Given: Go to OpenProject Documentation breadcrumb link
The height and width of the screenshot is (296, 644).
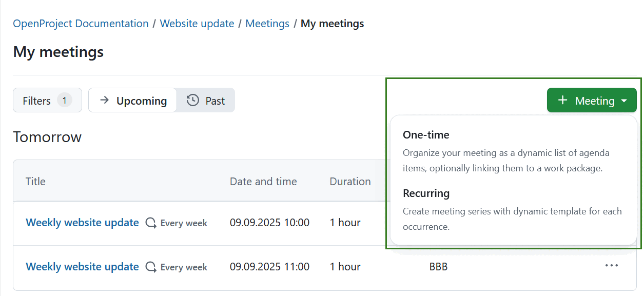Looking at the screenshot, I should tap(80, 23).
